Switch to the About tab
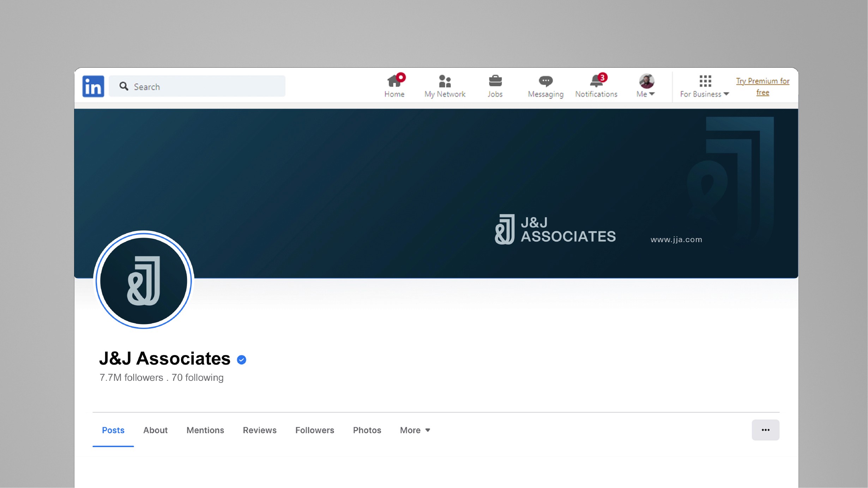Screen dimensions: 868x488 click(x=155, y=430)
